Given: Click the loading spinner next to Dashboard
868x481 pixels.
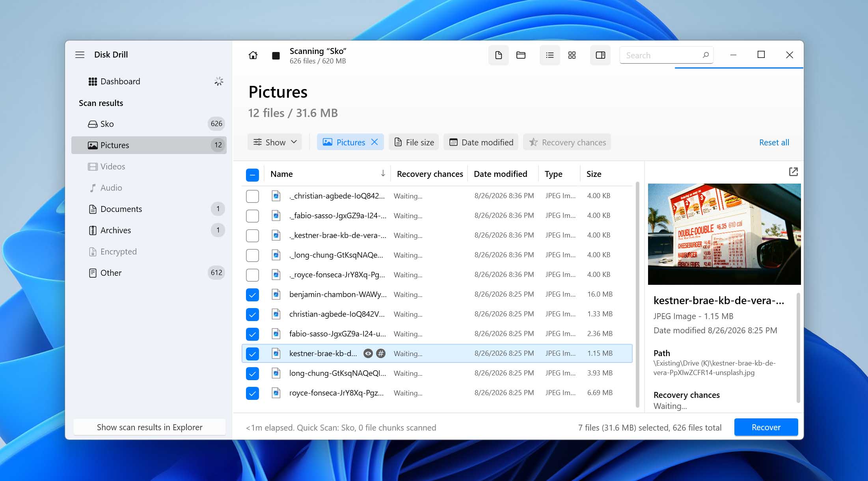Looking at the screenshot, I should click(x=219, y=81).
